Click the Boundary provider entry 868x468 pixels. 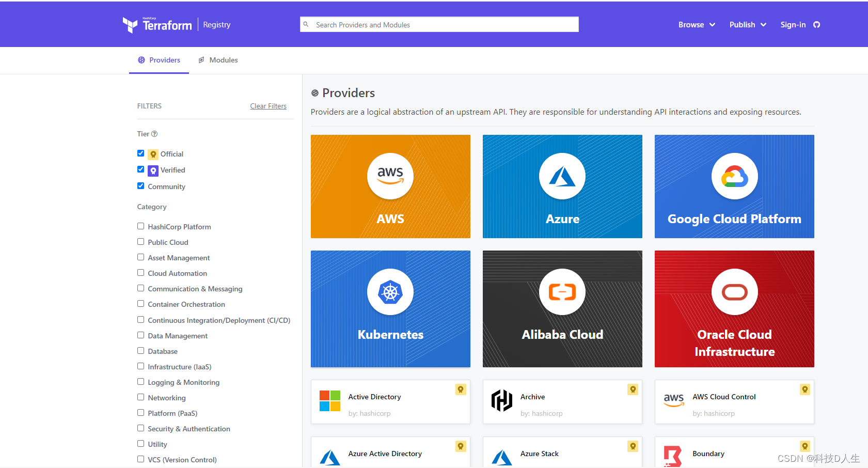708,454
